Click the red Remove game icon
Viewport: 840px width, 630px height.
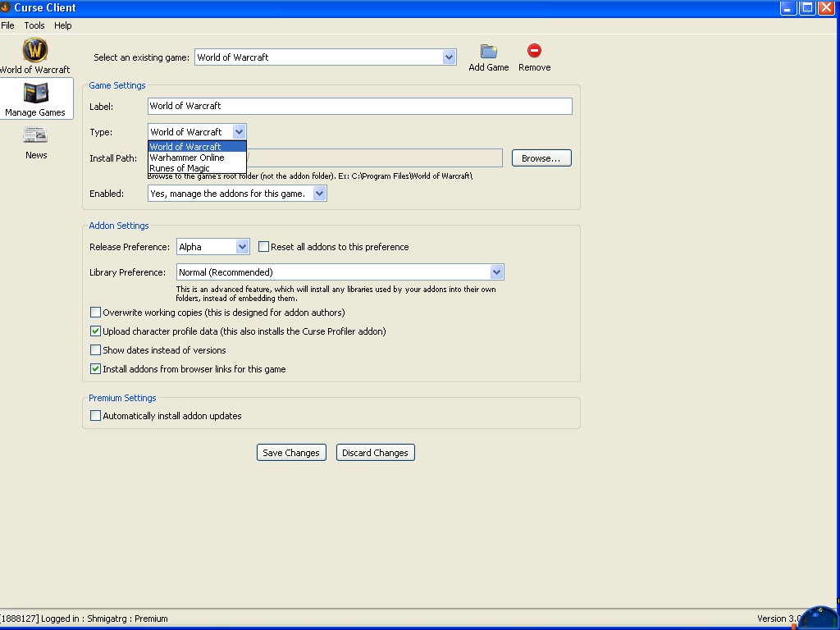[534, 52]
